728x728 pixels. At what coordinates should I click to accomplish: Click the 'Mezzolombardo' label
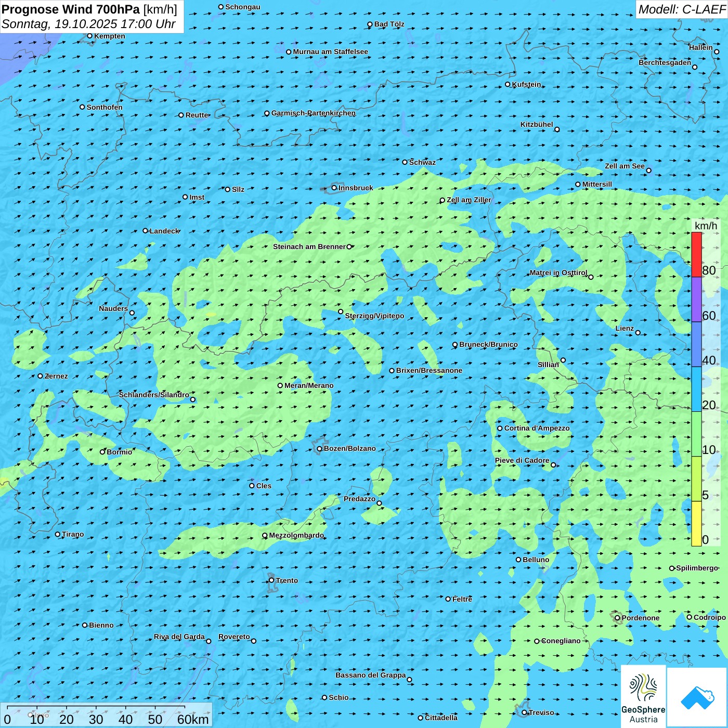[x=296, y=535]
